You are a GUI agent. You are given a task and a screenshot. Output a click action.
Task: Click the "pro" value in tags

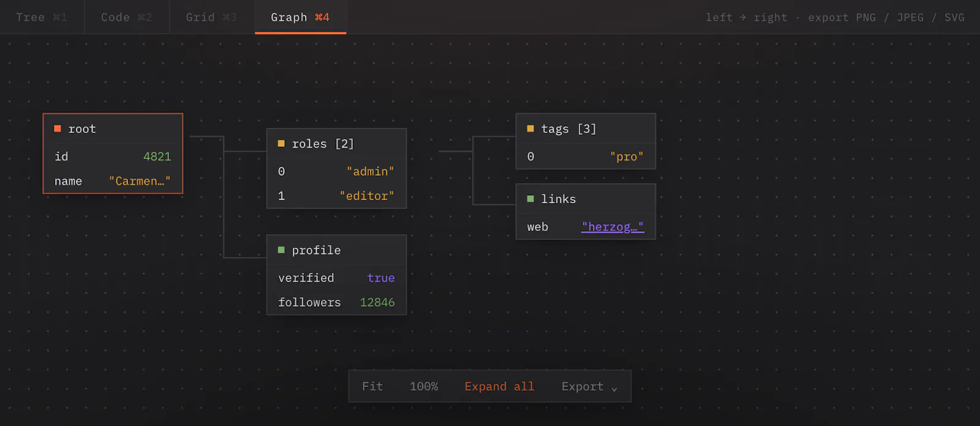[x=627, y=157]
